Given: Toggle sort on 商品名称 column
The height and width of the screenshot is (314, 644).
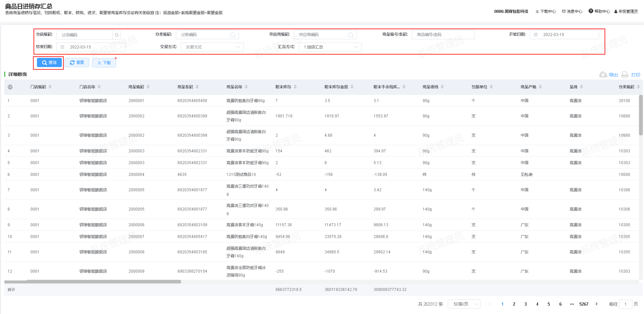Looking at the screenshot, I should pyautogui.click(x=246, y=87).
